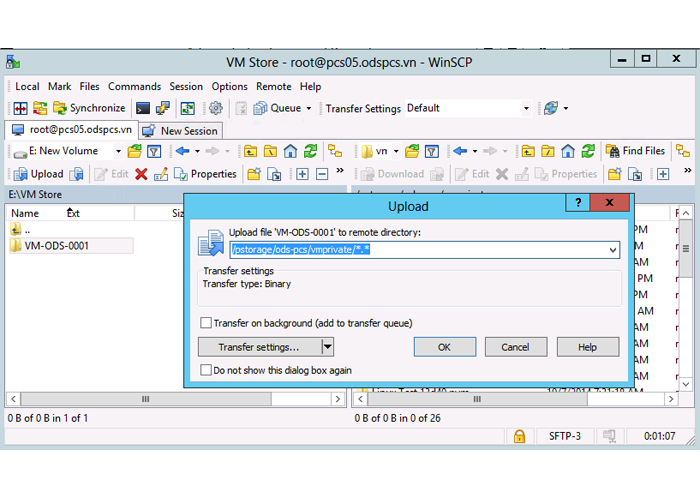This screenshot has width=700, height=500.
Task: Click OK in the Upload dialog
Action: point(445,347)
